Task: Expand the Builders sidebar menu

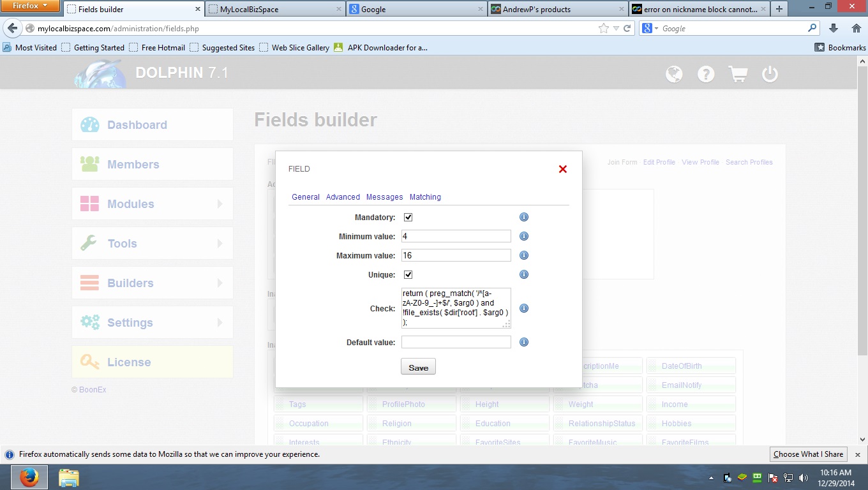Action: (x=152, y=283)
